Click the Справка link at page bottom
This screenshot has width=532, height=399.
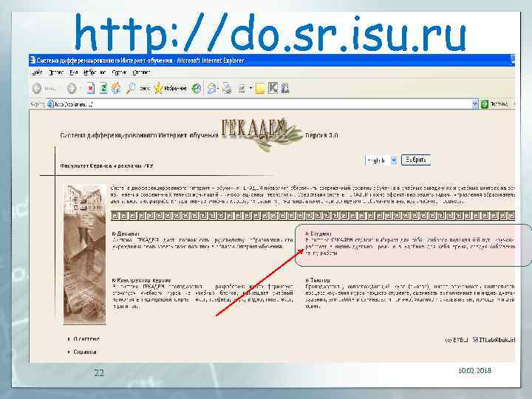point(85,352)
